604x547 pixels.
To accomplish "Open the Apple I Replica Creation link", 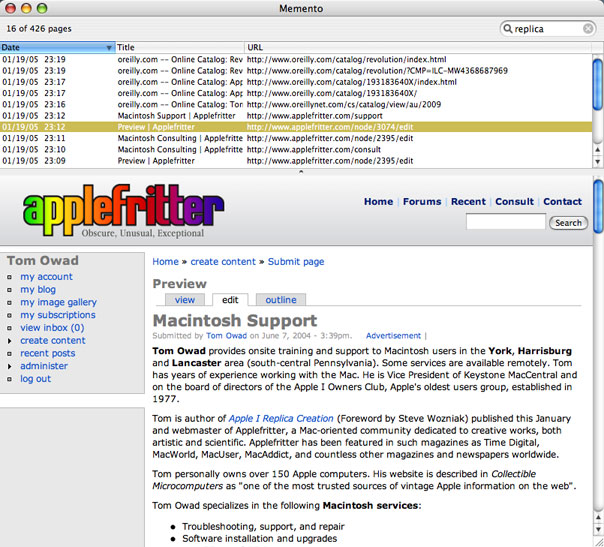I will (x=281, y=418).
